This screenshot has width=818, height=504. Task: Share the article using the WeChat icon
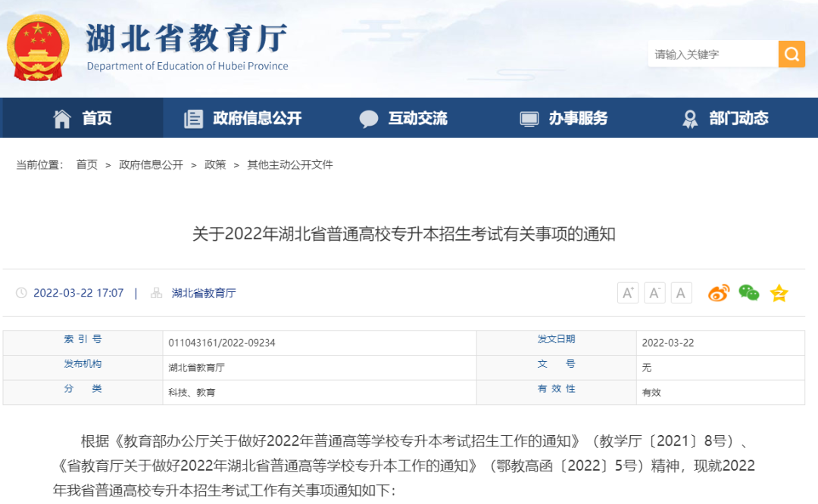pos(748,293)
